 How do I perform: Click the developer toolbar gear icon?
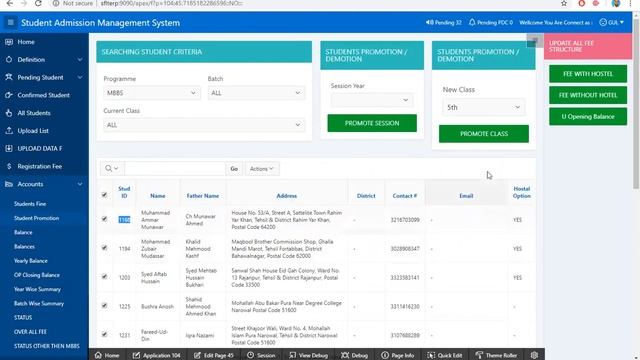534,355
